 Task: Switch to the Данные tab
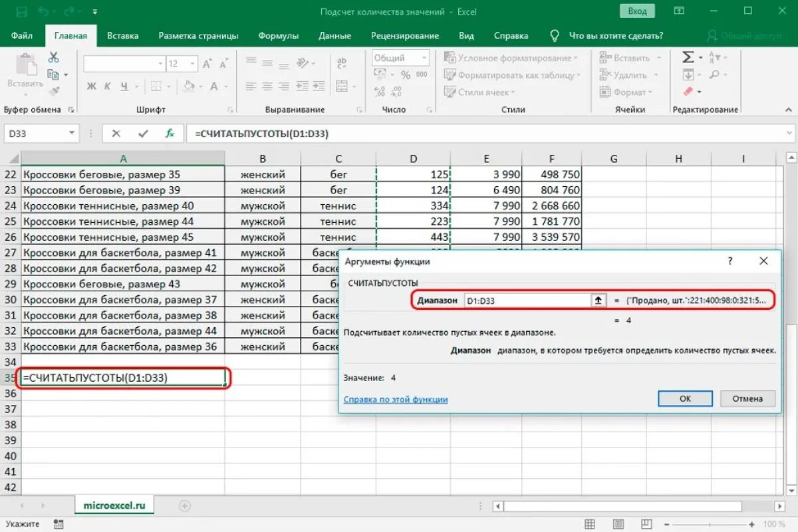335,36
